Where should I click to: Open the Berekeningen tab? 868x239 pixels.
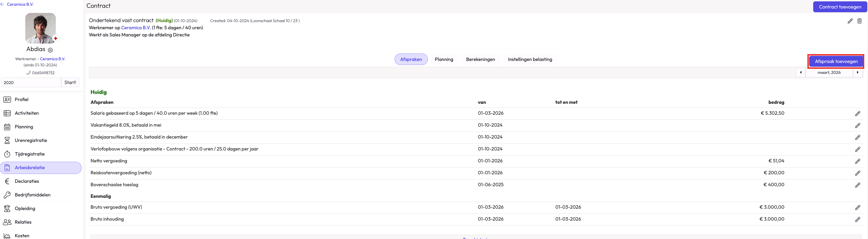tap(480, 59)
